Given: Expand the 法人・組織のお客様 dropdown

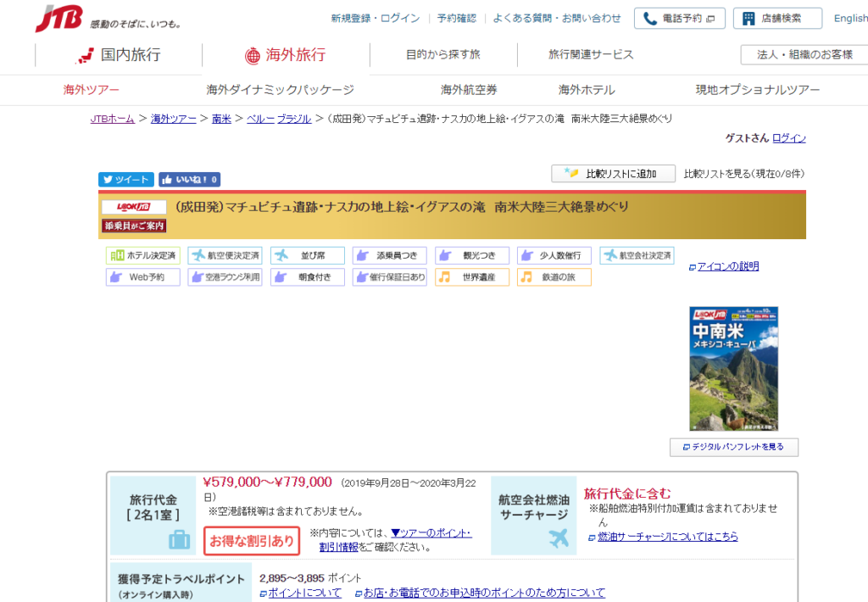Looking at the screenshot, I should click(x=804, y=54).
